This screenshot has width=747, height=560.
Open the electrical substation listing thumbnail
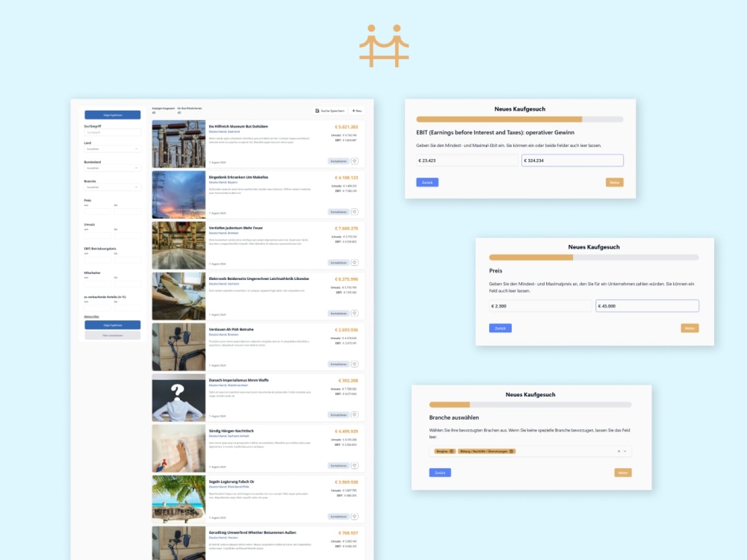click(x=179, y=144)
